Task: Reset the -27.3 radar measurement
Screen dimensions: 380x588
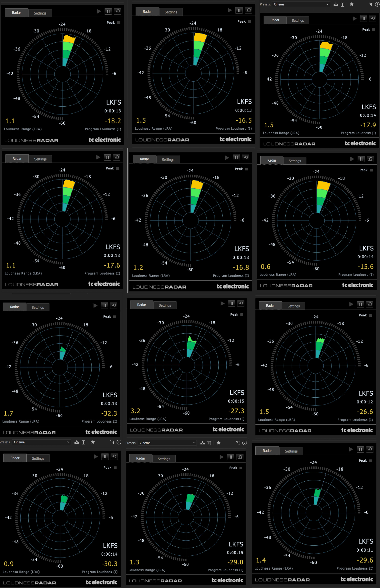Action: (x=241, y=304)
